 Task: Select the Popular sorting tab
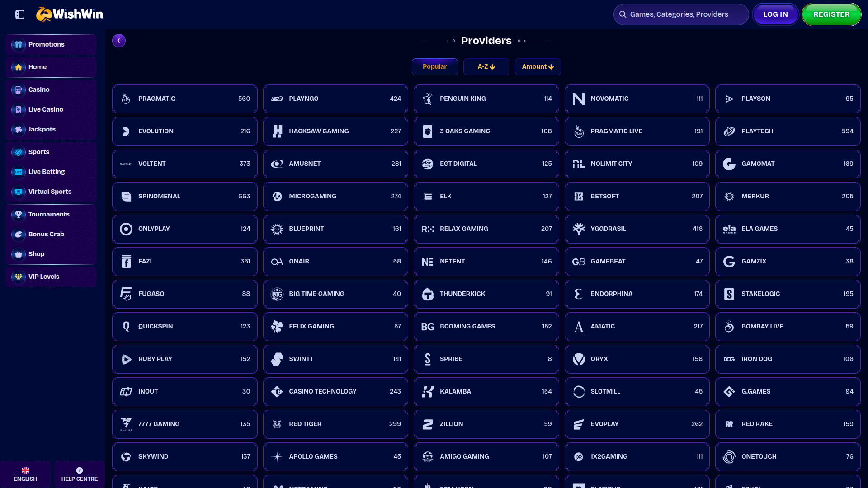coord(434,67)
